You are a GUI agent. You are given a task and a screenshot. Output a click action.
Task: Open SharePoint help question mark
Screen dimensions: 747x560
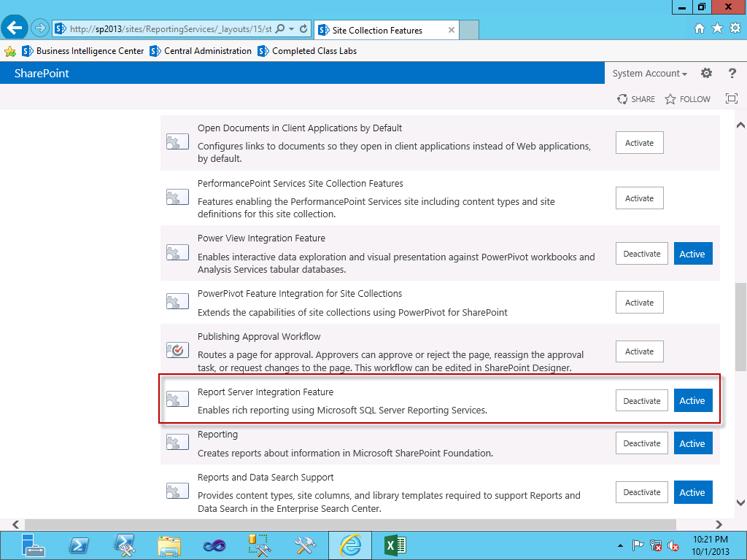point(732,73)
